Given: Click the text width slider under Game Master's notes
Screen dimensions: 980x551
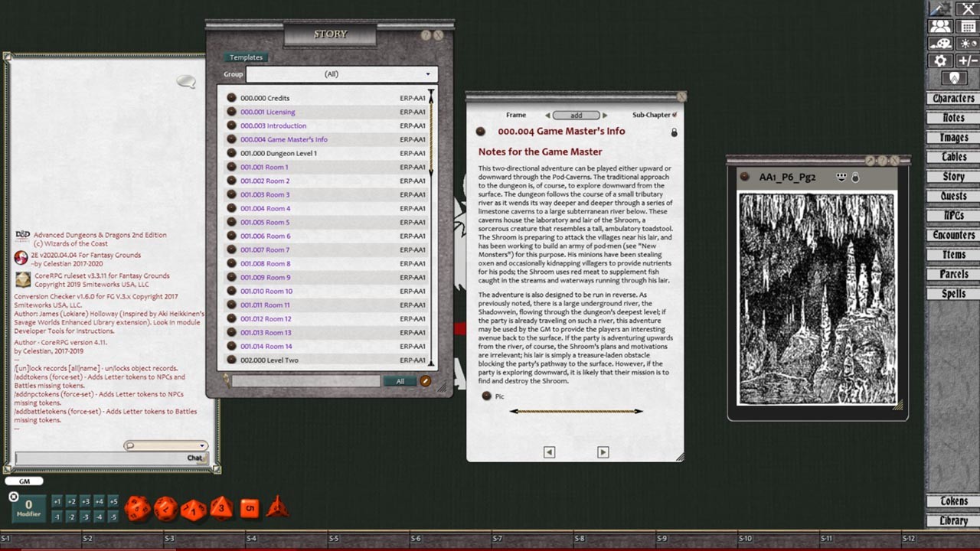Looking at the screenshot, I should (576, 411).
